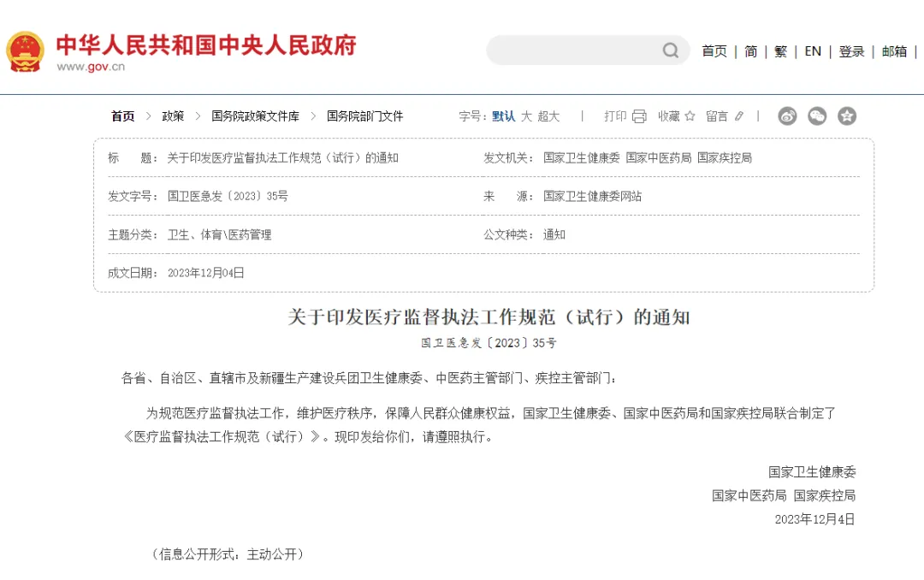
Task: Open 首页 in the top navigation
Action: (x=714, y=51)
